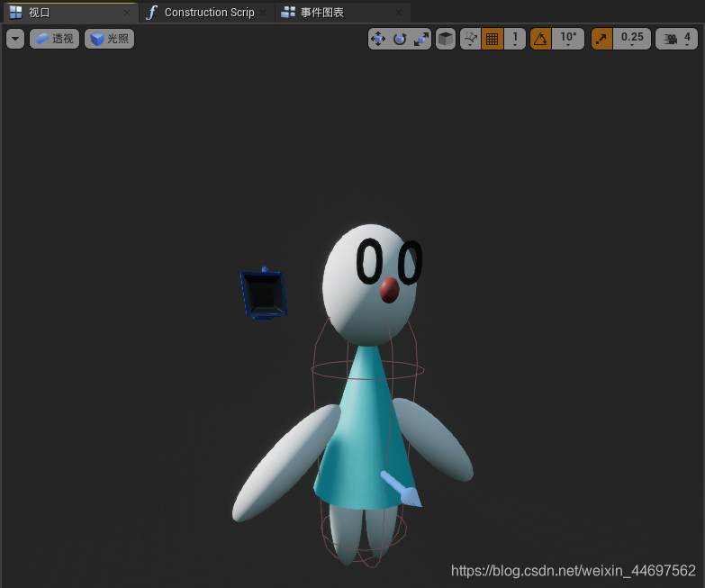Screen dimensions: 705x588
Task: Select the scale gizmo tool
Action: coord(420,39)
